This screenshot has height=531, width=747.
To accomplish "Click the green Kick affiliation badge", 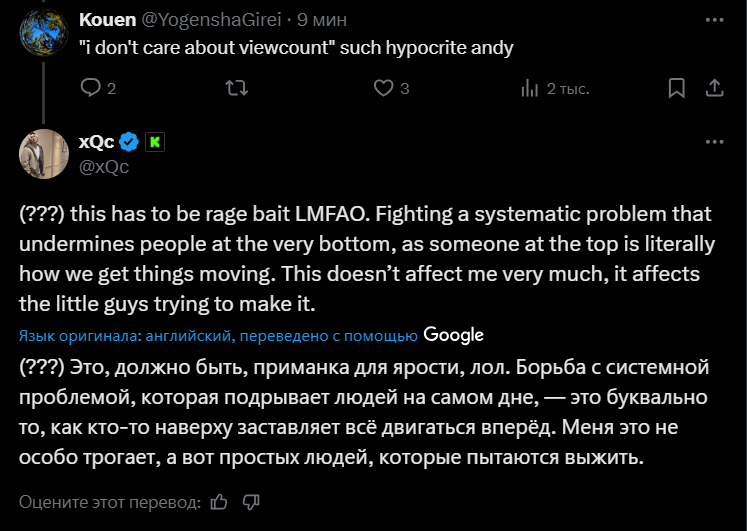I will (155, 142).
